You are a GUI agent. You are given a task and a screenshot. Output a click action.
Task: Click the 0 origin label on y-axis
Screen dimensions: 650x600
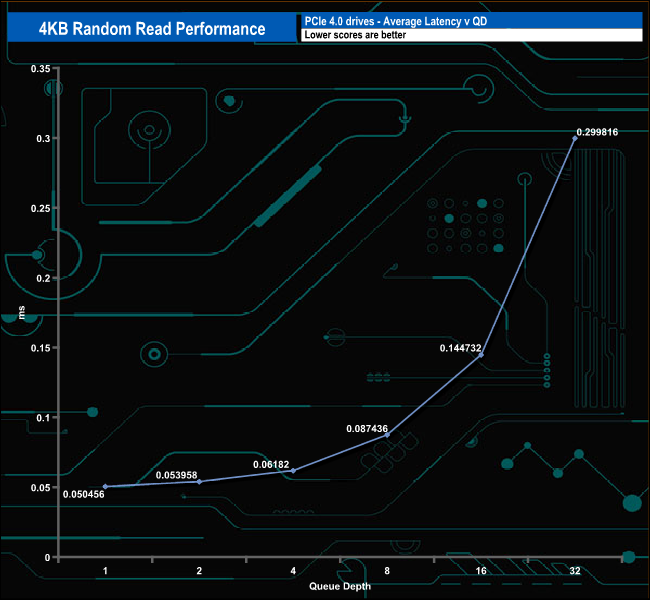[x=47, y=557]
